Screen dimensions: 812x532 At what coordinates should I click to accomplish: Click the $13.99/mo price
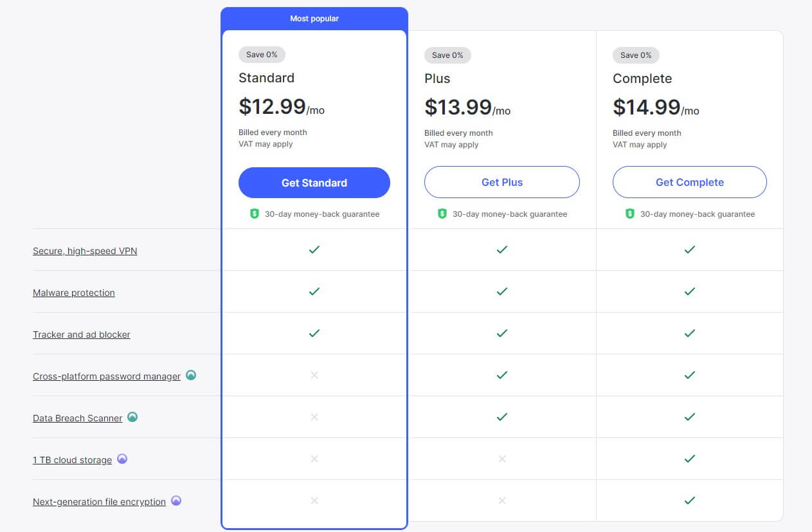pos(467,107)
